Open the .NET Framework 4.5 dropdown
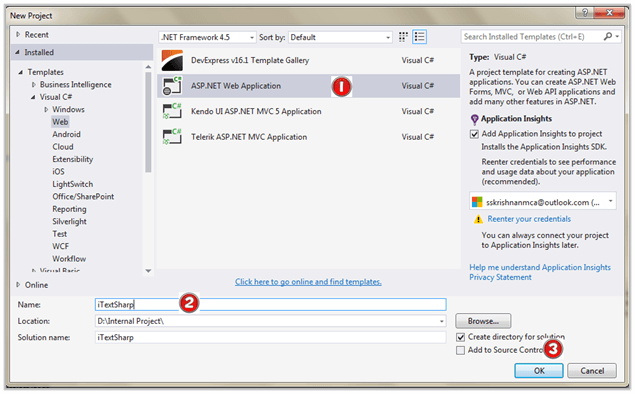The width and height of the screenshot is (635, 394). [207, 37]
